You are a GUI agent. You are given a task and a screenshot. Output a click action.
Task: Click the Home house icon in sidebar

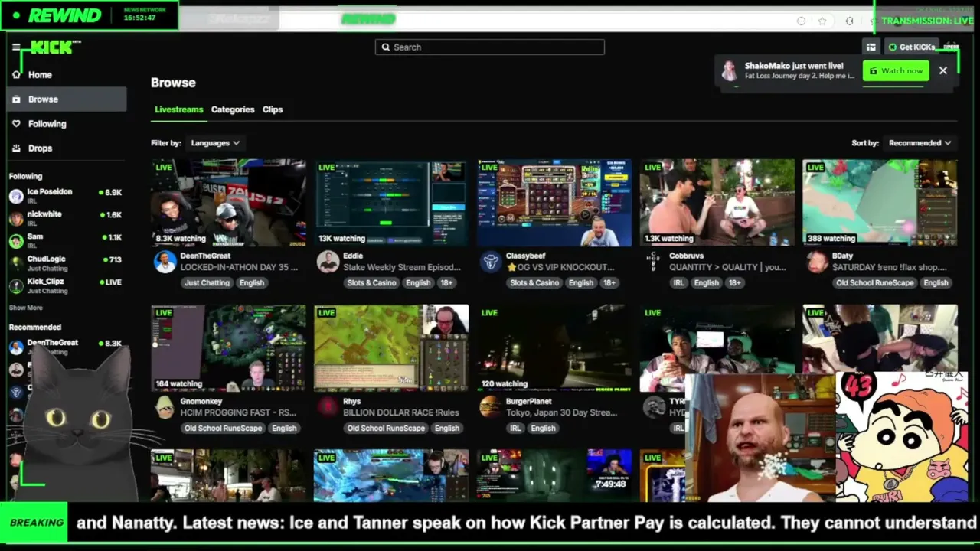point(16,75)
